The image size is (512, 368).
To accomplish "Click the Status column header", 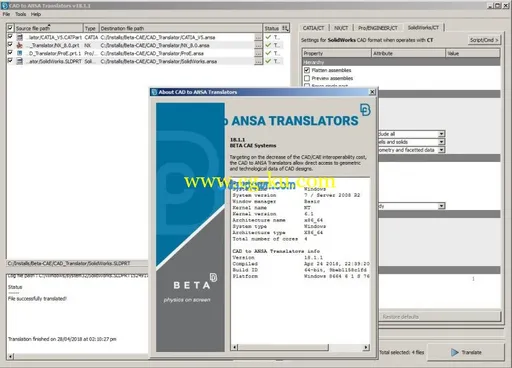I will click(272, 28).
